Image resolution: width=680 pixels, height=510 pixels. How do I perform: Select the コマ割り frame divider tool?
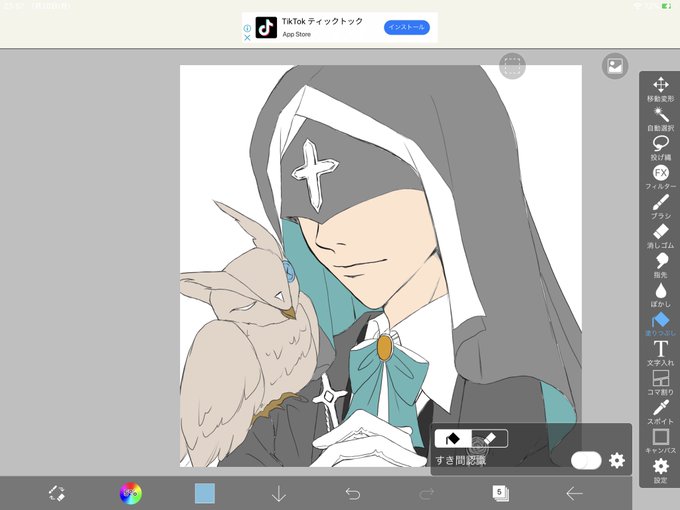click(x=660, y=382)
